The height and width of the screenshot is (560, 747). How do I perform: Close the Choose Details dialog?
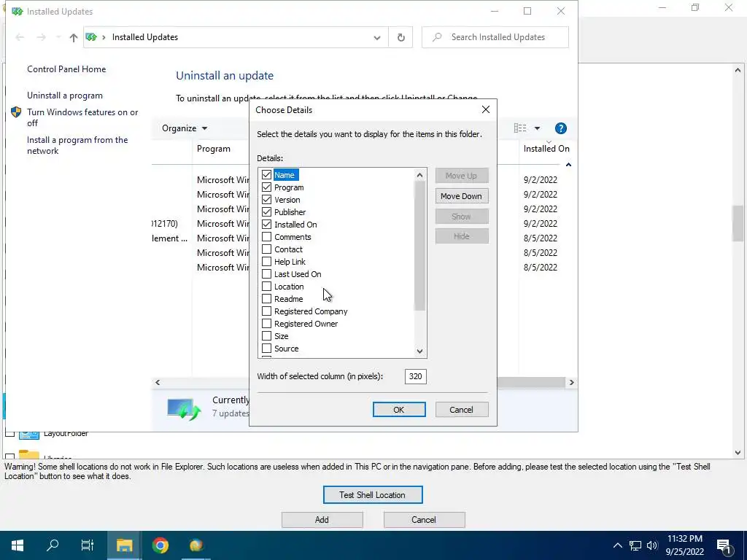pos(485,109)
